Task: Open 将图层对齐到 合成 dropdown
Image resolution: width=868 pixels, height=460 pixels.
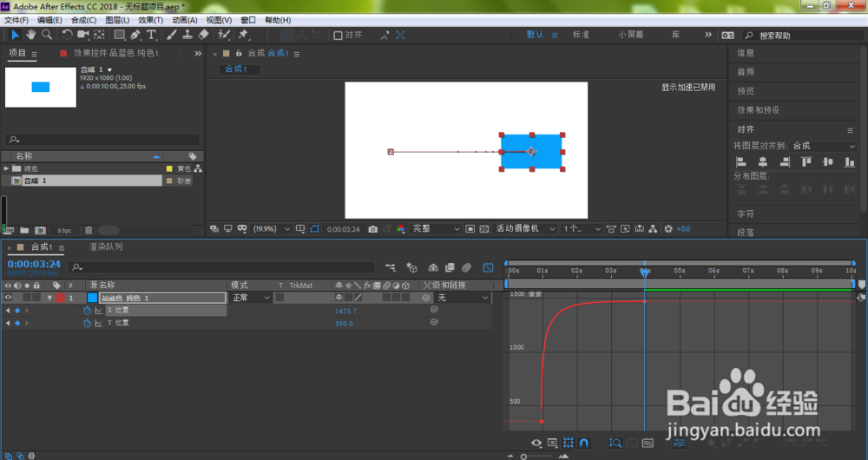Action: 824,146
